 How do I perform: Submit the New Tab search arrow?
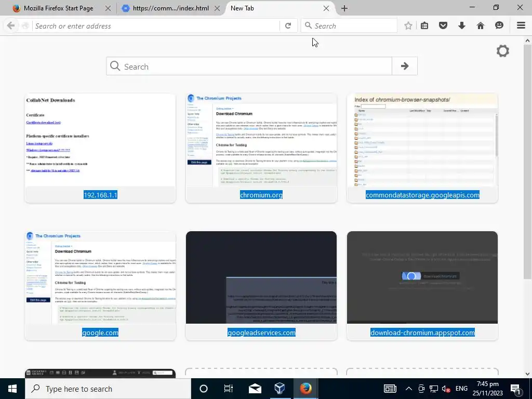(404, 66)
